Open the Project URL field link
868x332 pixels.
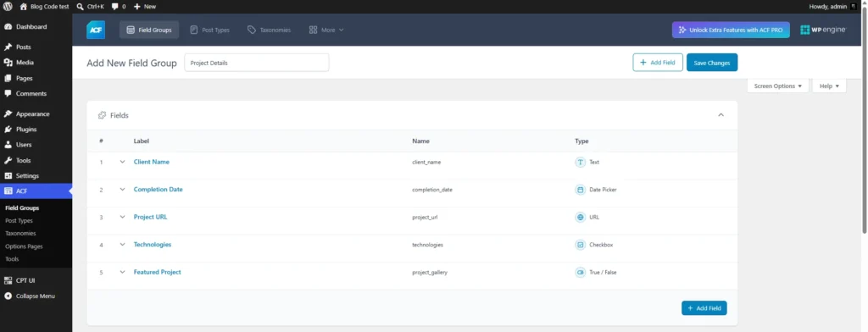151,217
